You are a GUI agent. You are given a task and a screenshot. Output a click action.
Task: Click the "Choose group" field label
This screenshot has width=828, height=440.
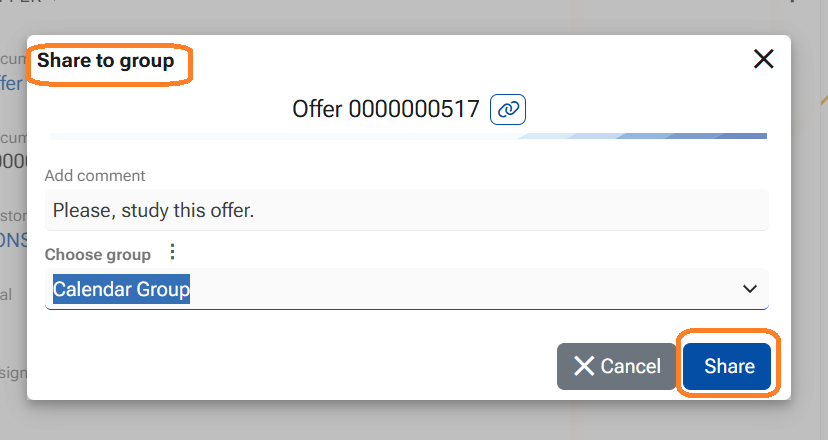pos(98,254)
